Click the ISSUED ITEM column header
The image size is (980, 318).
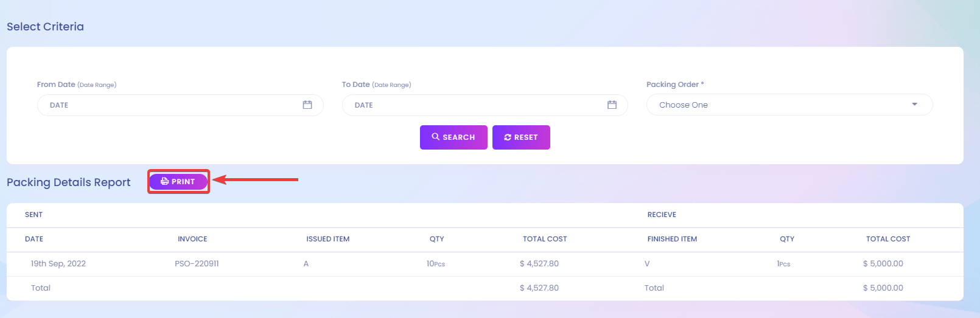coord(328,239)
